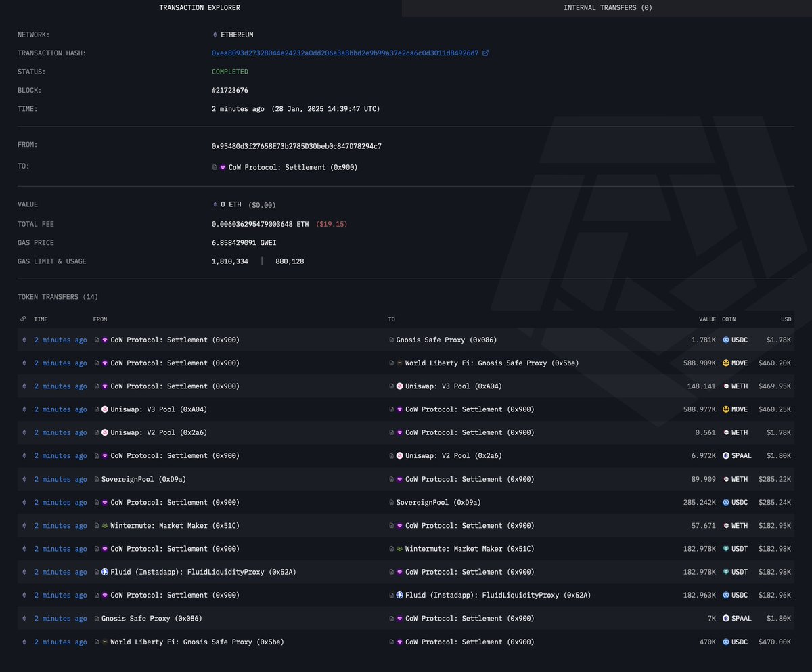Click the Wintermute logo in the 57.671 WETH row
The image size is (812, 672).
pos(105,526)
